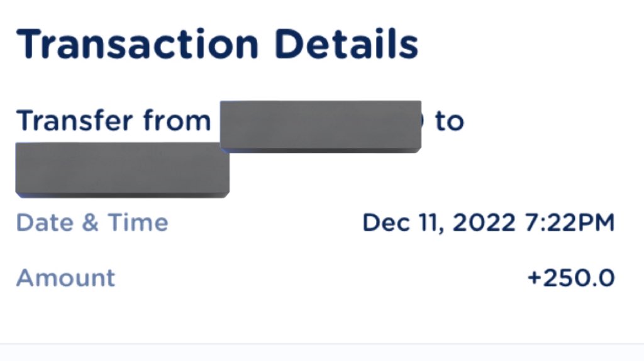Click the plus sign before 250.0

click(535, 278)
